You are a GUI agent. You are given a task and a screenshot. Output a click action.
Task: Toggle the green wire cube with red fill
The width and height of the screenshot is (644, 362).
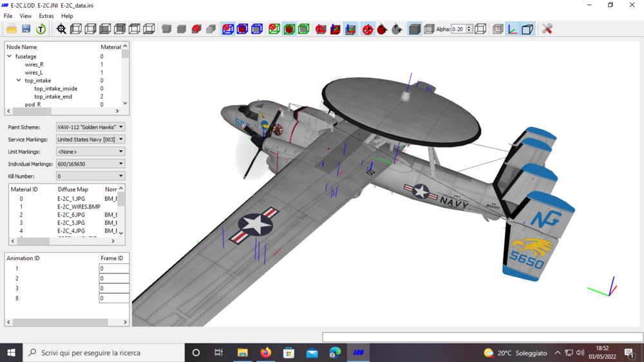289,29
